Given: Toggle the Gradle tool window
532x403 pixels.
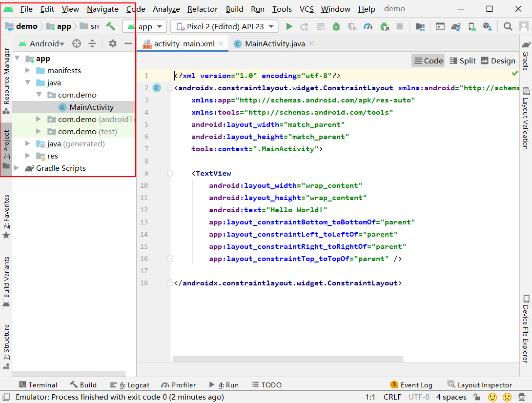Looking at the screenshot, I should pos(526,56).
